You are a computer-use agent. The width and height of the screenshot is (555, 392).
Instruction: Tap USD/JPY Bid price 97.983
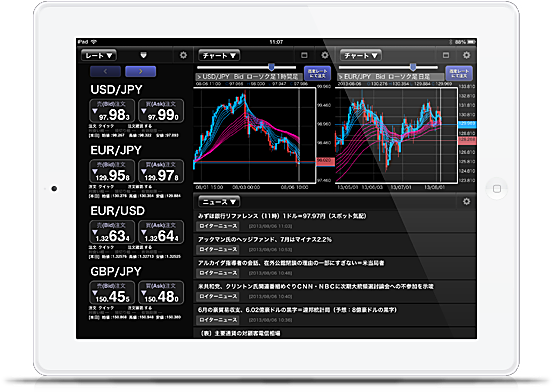pos(112,111)
